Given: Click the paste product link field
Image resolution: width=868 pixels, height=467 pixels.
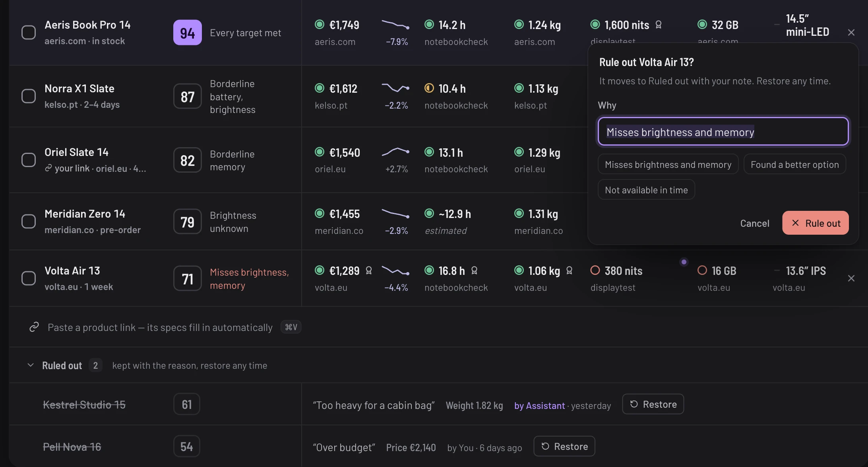Looking at the screenshot, I should [160, 327].
